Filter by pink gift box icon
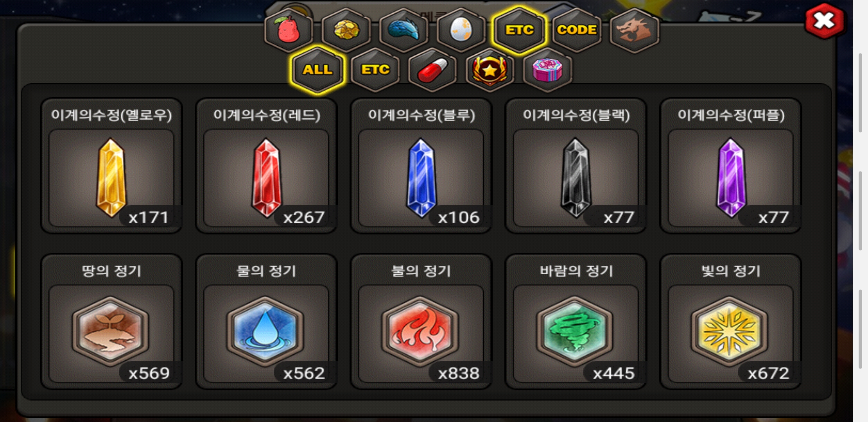This screenshot has height=422, width=868. coord(547,70)
